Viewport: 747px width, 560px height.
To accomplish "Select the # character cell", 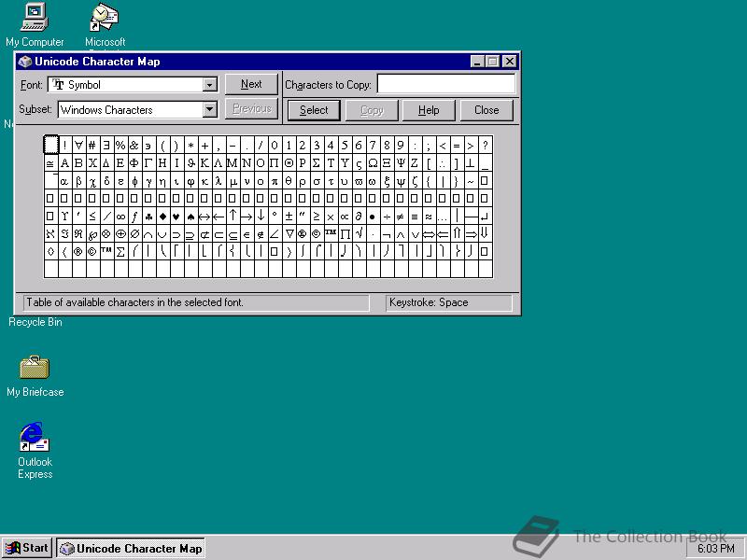I will point(92,145).
